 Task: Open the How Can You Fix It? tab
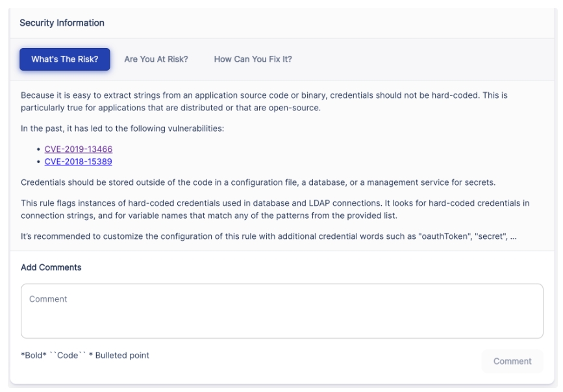[x=253, y=59]
